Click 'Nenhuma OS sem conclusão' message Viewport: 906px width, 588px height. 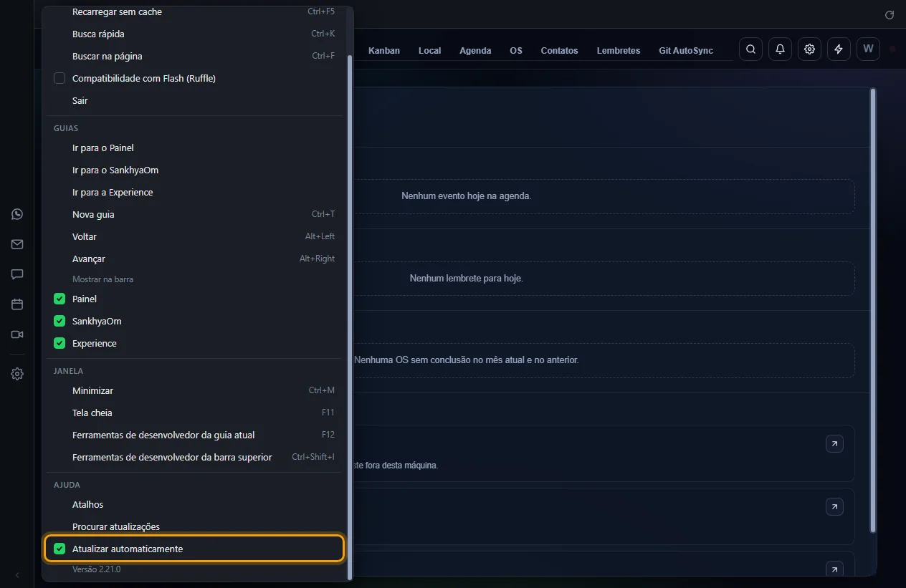coord(467,360)
